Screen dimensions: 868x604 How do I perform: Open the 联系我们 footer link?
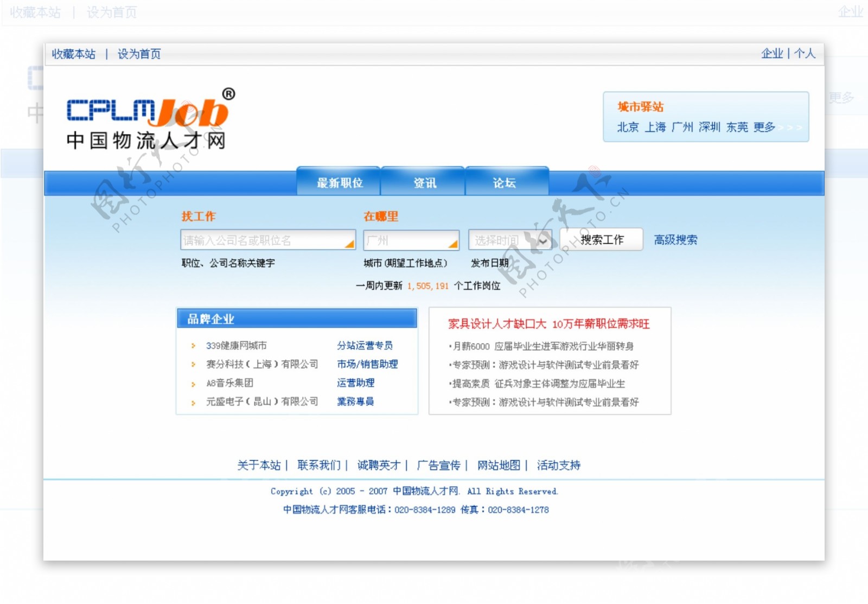319,465
